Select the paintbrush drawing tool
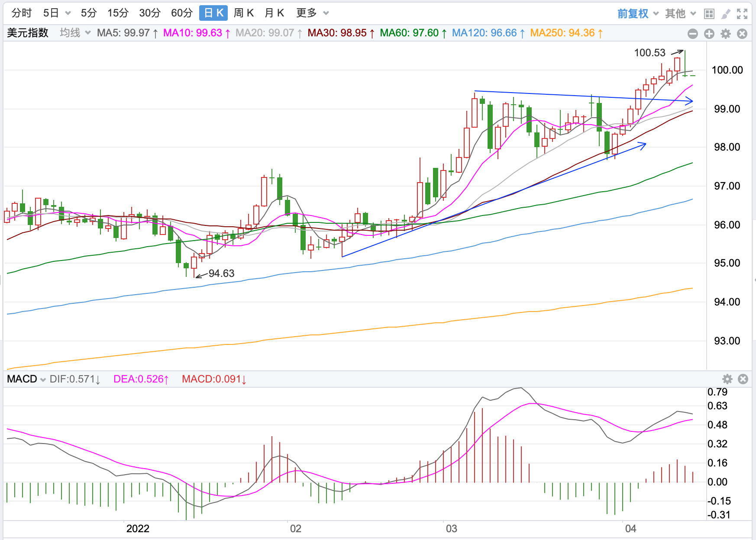Image resolution: width=756 pixels, height=540 pixels. pyautogui.click(x=726, y=14)
